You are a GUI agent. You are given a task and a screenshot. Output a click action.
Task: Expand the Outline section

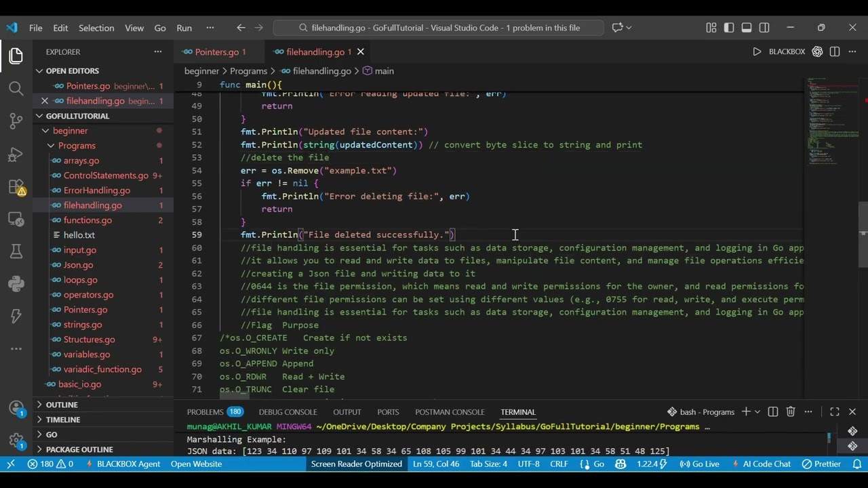tap(103, 405)
